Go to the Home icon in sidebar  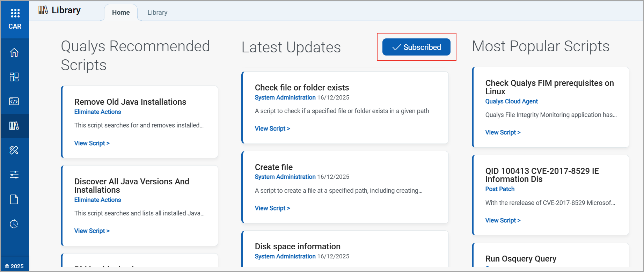14,52
